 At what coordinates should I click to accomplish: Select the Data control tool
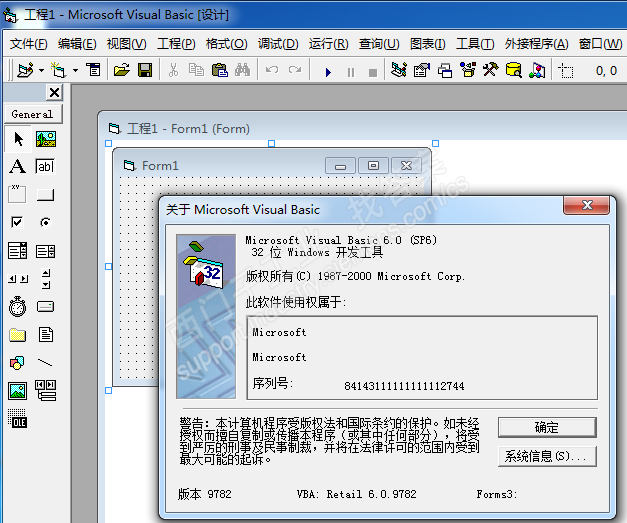(x=46, y=391)
